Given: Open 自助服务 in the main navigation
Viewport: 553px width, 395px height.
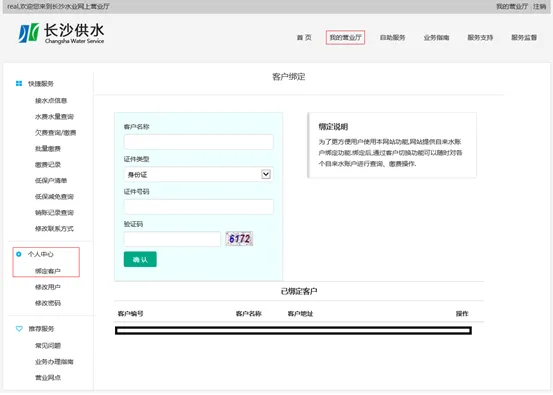Looking at the screenshot, I should pos(393,37).
